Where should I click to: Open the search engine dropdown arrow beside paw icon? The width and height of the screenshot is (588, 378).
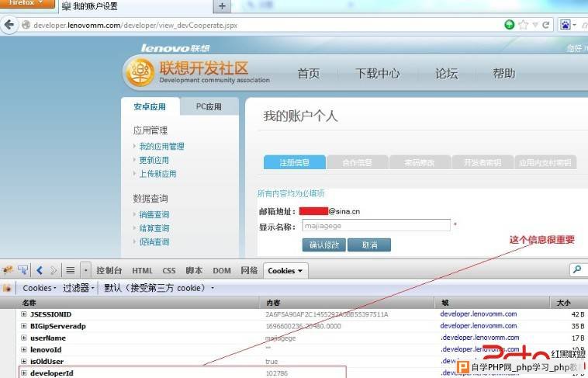pyautogui.click(x=574, y=25)
